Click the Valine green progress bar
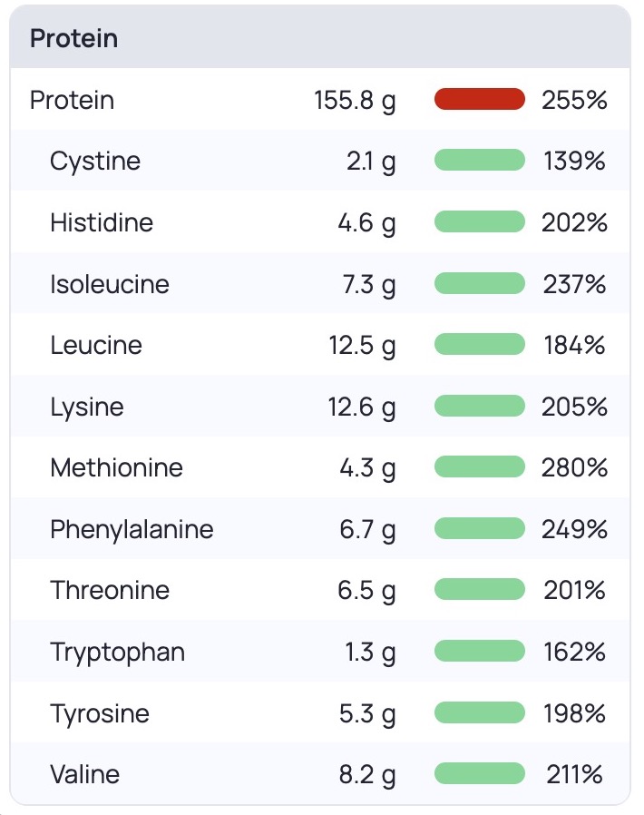This screenshot has width=644, height=815. (480, 774)
